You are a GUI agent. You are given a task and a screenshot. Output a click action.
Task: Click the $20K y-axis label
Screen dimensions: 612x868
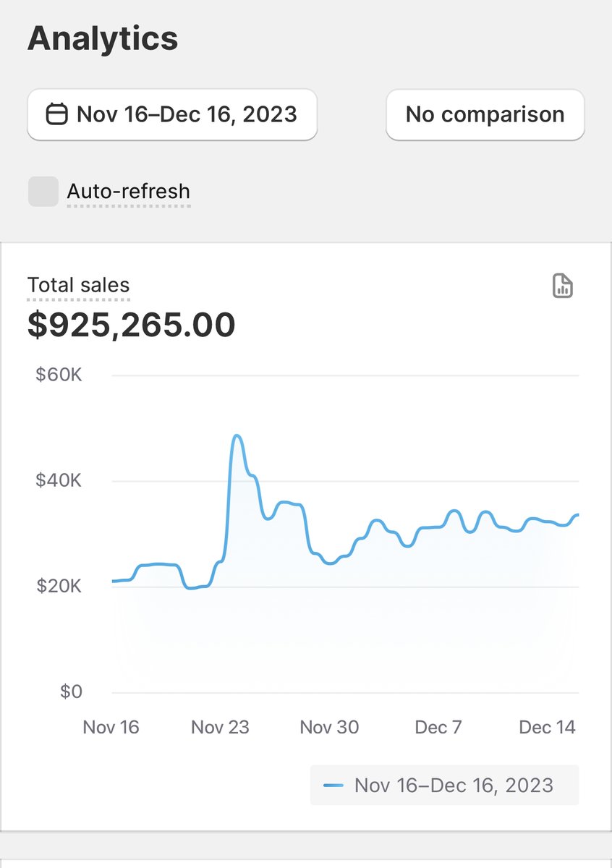(59, 586)
